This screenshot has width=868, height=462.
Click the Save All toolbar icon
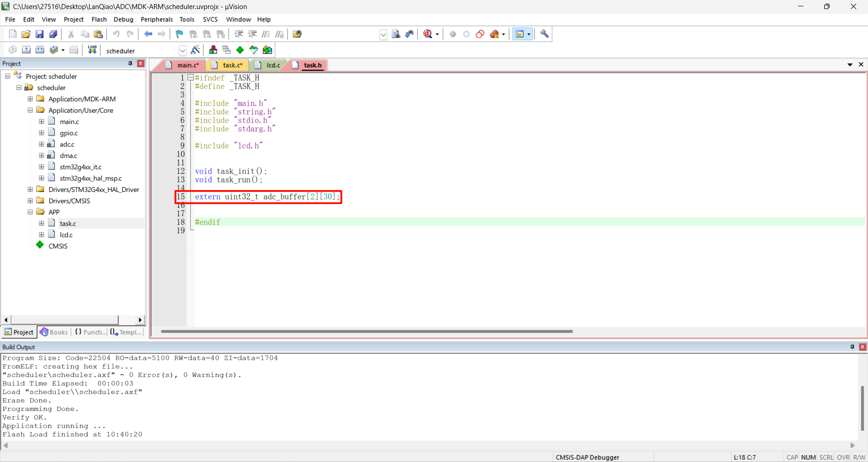53,34
